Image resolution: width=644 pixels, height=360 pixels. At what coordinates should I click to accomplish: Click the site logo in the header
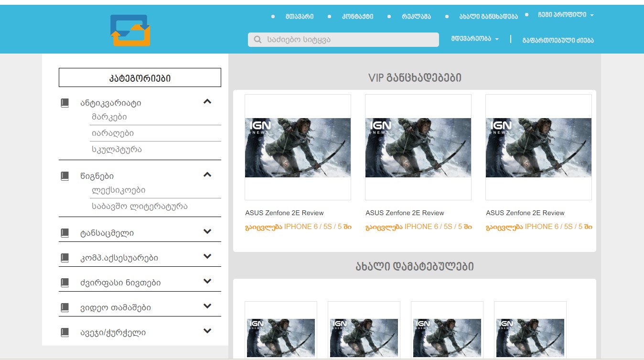(130, 30)
